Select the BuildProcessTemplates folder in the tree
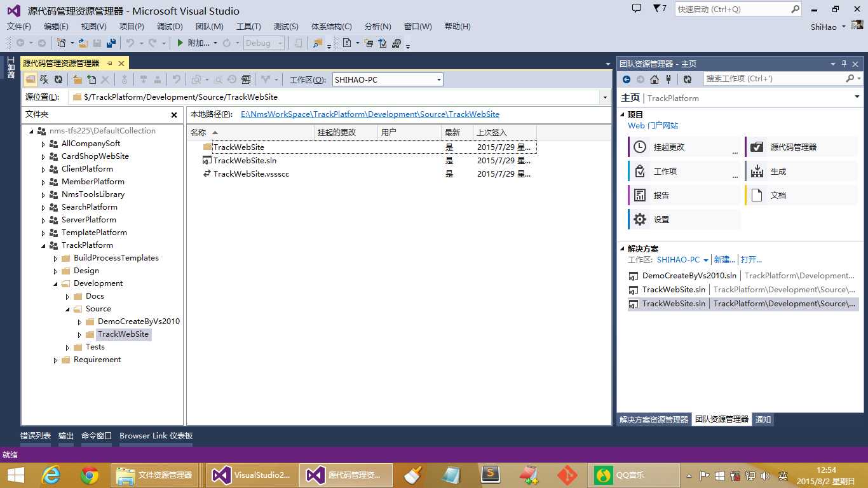 [x=116, y=258]
